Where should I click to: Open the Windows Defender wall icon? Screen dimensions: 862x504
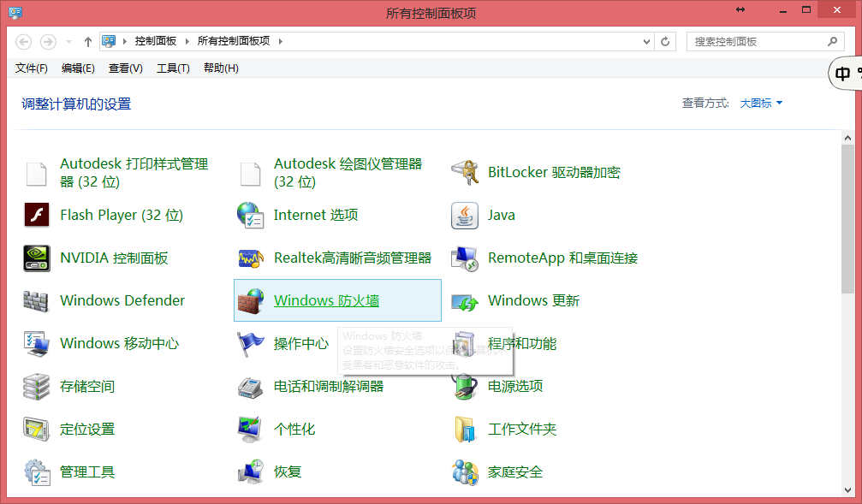(x=36, y=300)
